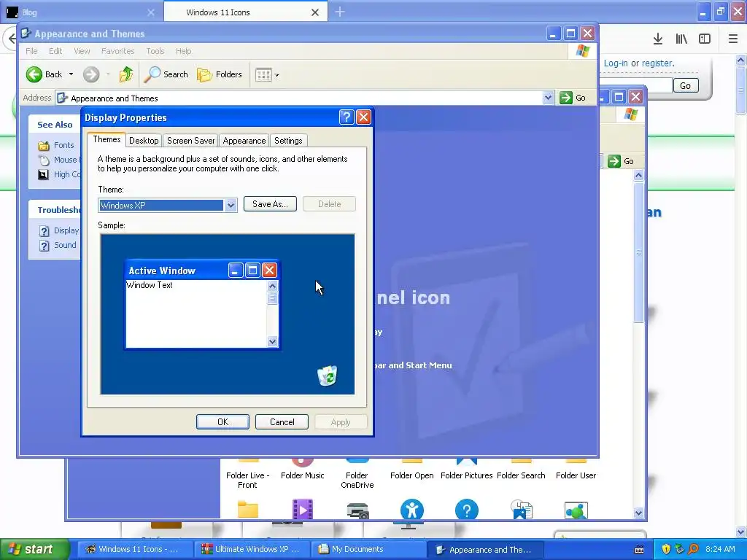Expand the Back button history arrow
The image size is (747, 560).
coord(71,74)
